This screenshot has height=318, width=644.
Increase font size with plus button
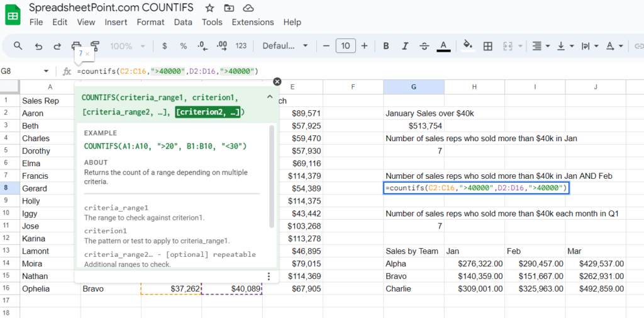(x=364, y=46)
